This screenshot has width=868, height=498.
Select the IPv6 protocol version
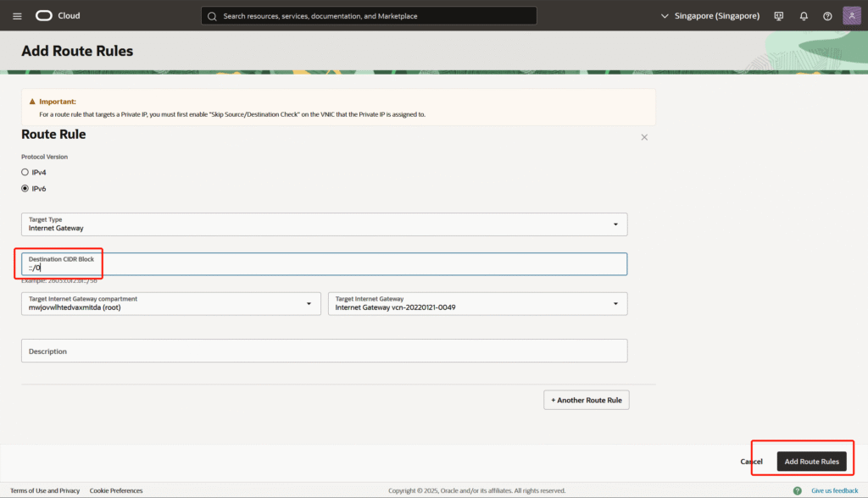(25, 189)
